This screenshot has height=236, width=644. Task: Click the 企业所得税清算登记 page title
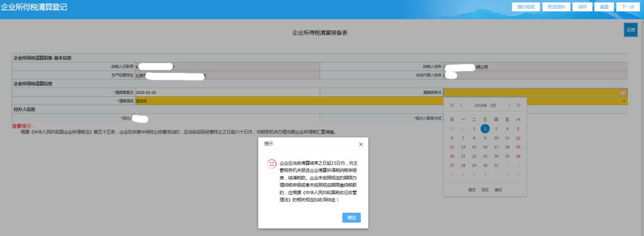33,7
